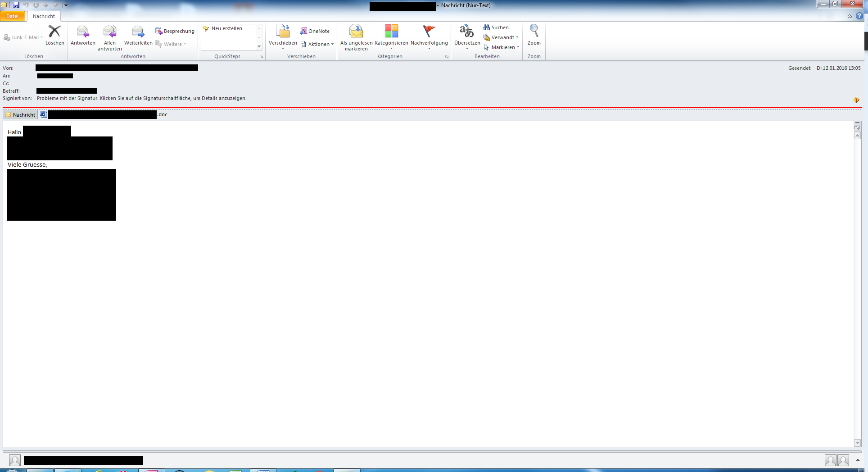Delete the message with Löschen
This screenshot has height=472, width=868.
tap(54, 35)
